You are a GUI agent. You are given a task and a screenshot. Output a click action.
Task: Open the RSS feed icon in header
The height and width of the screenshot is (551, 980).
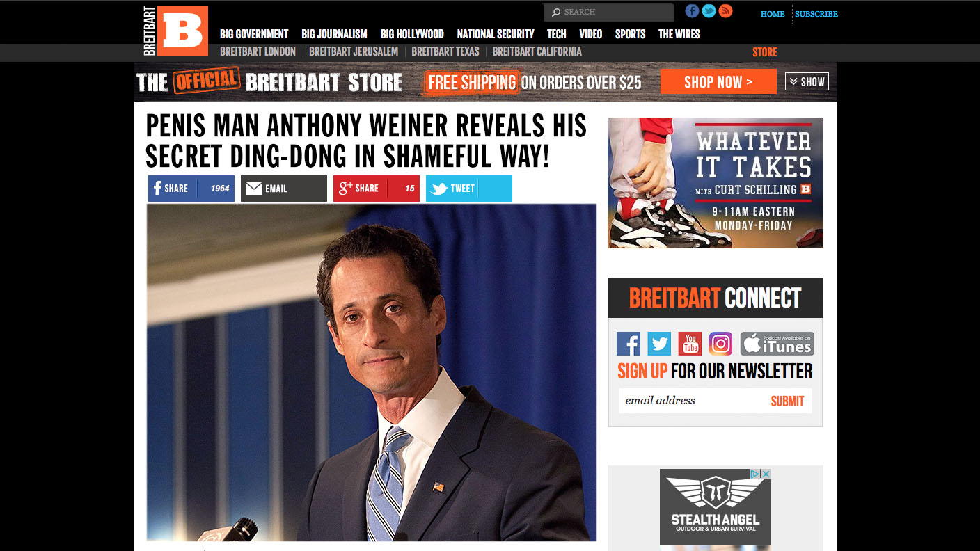pyautogui.click(x=726, y=11)
